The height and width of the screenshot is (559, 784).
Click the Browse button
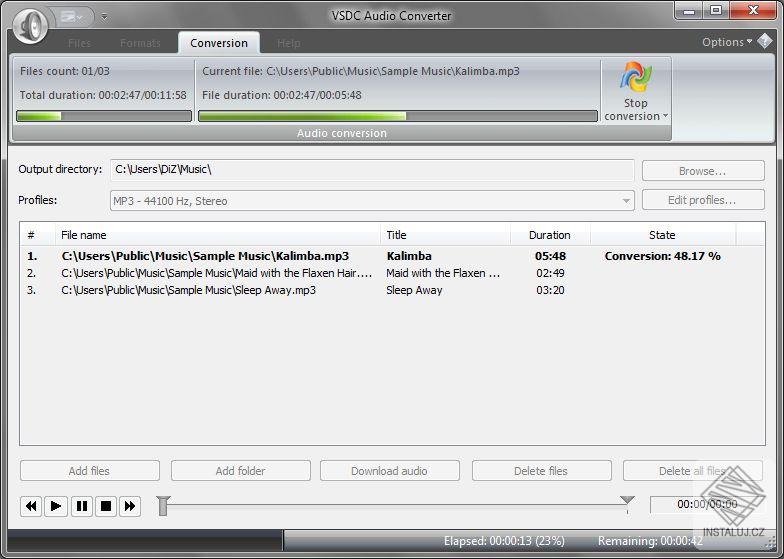pos(703,171)
